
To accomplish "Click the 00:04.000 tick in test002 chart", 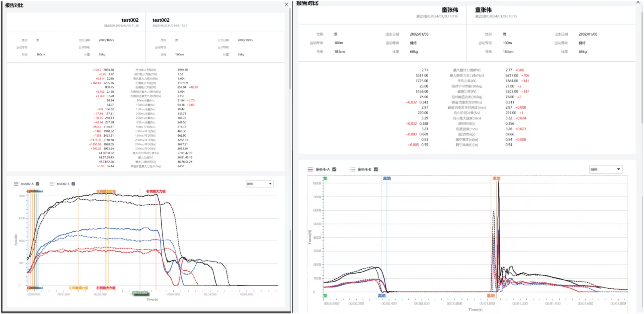I will point(174,294).
